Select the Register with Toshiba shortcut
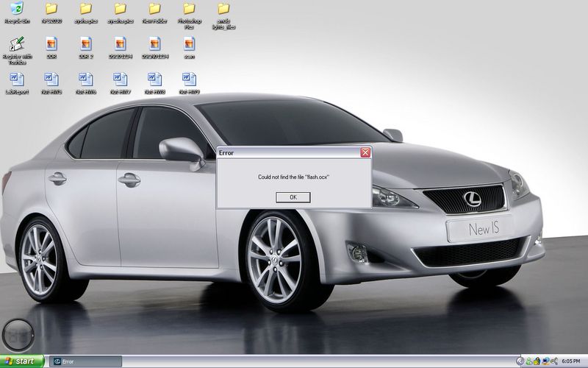Screen dimensions: 588x368 point(17,50)
